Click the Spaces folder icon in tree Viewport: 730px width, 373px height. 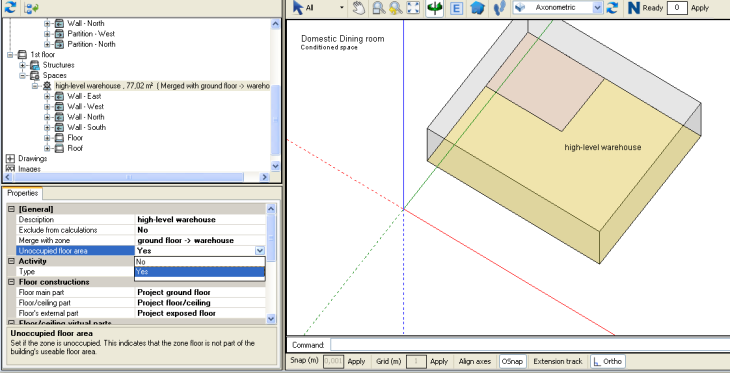[34, 75]
